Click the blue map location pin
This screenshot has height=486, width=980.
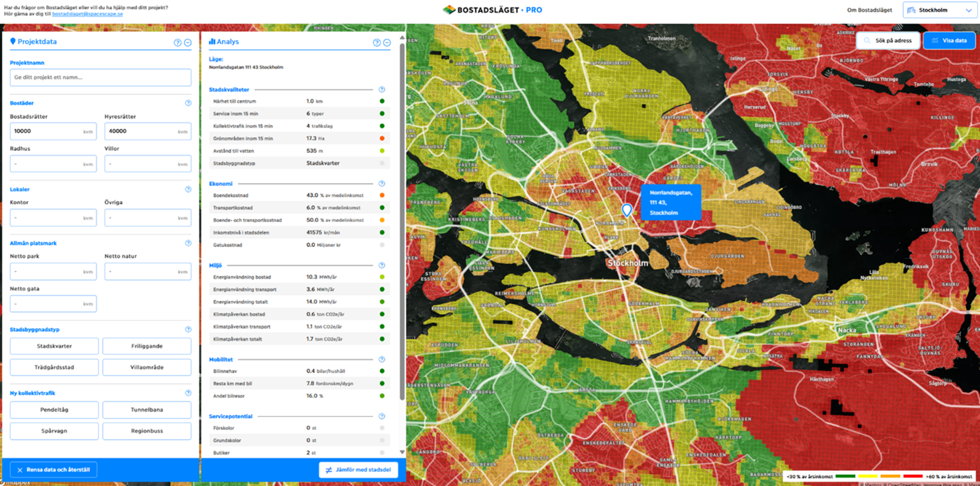click(627, 210)
